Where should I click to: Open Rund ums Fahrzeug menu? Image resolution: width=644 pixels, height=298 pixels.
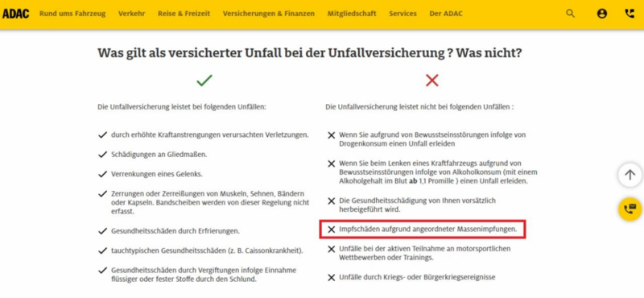72,14
